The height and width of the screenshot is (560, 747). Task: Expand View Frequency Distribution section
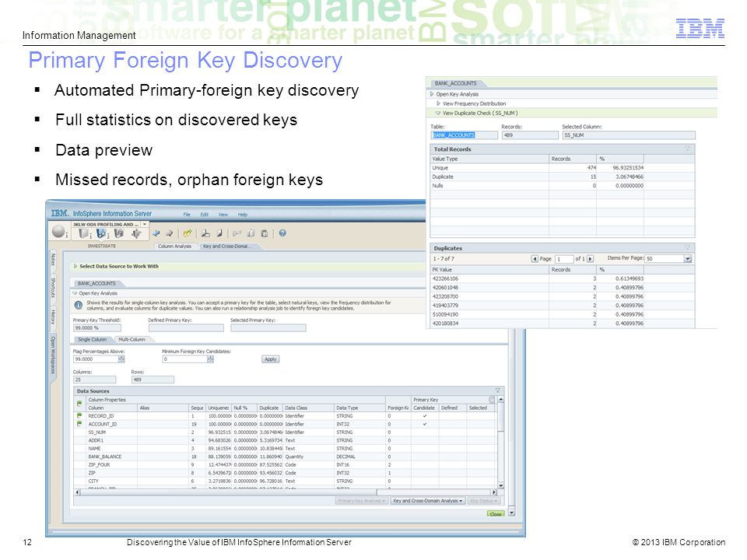pos(438,103)
